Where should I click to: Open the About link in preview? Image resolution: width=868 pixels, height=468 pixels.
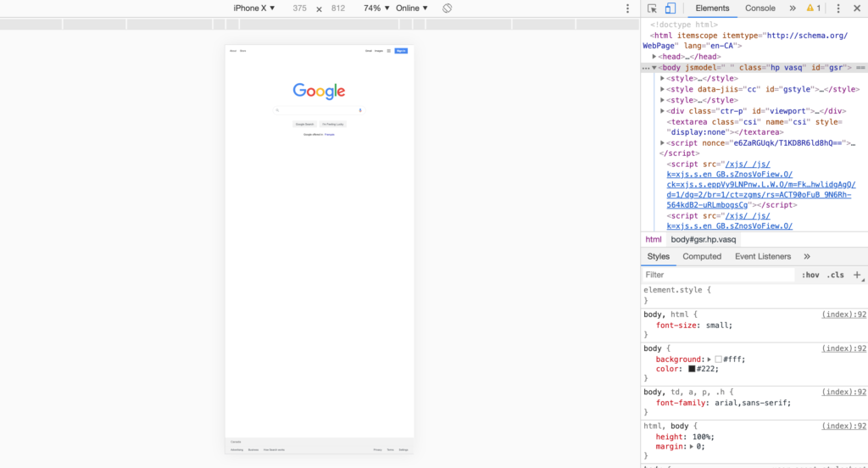tap(233, 51)
